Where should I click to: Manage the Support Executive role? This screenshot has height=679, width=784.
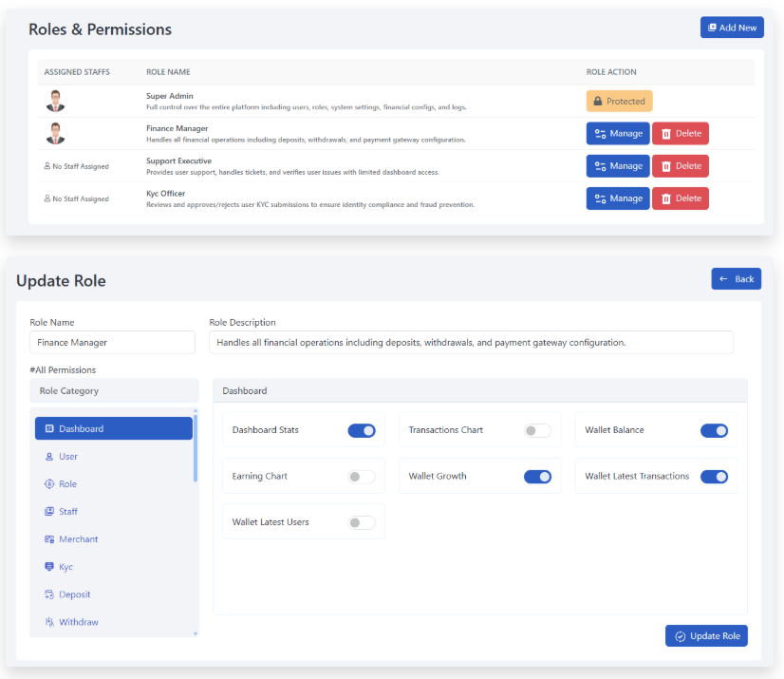(618, 166)
